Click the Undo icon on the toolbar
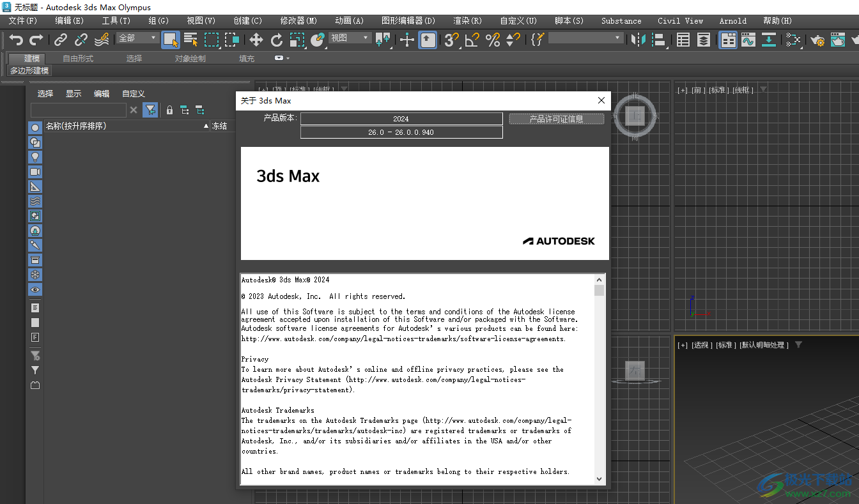859x504 pixels. 15,40
